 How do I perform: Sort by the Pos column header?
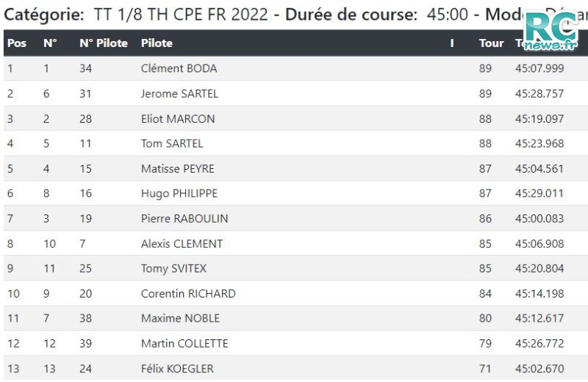(x=17, y=43)
